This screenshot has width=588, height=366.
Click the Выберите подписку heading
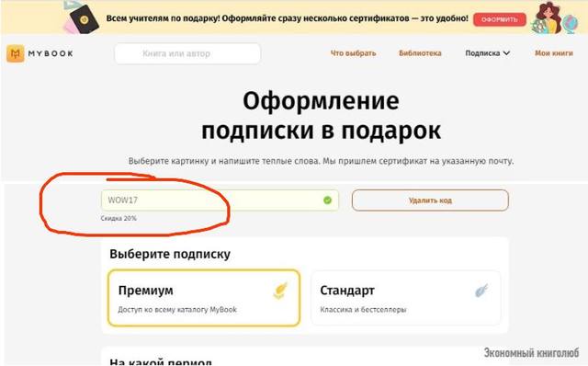coord(170,254)
